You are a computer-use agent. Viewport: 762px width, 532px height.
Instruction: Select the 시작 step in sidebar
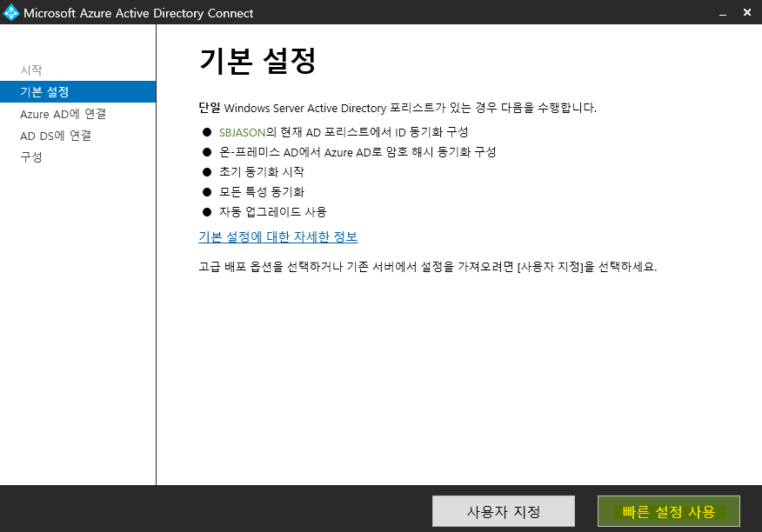coord(31,70)
